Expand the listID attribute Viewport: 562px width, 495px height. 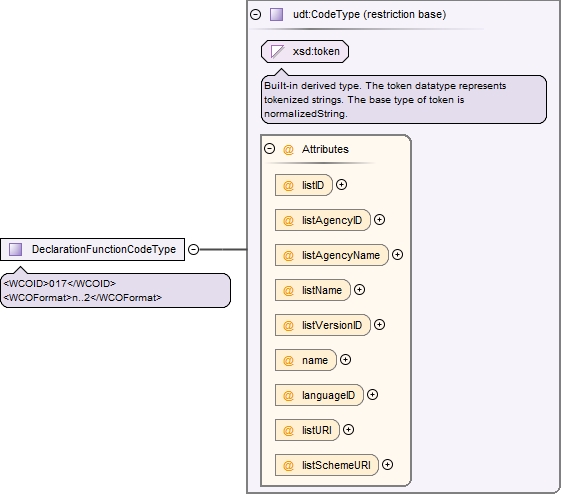(342, 185)
